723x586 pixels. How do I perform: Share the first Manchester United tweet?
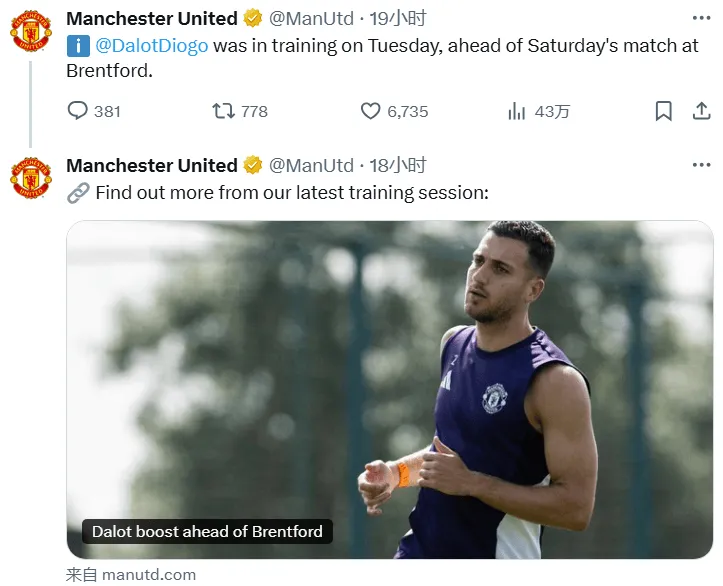pos(701,111)
